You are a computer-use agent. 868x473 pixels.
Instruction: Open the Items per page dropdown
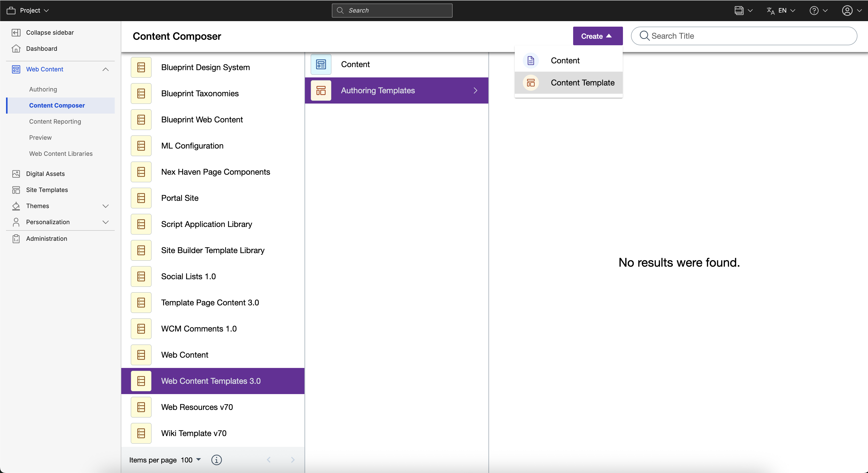[191, 460]
